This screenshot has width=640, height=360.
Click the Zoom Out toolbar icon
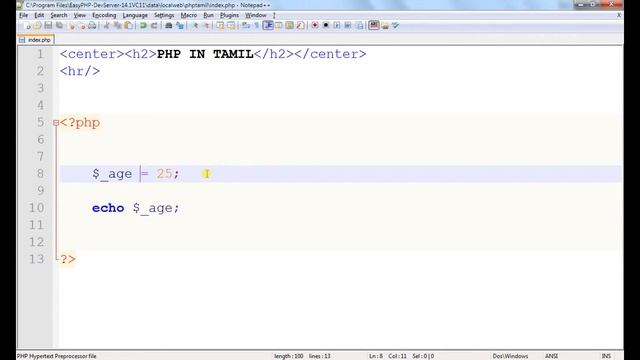(x=207, y=26)
